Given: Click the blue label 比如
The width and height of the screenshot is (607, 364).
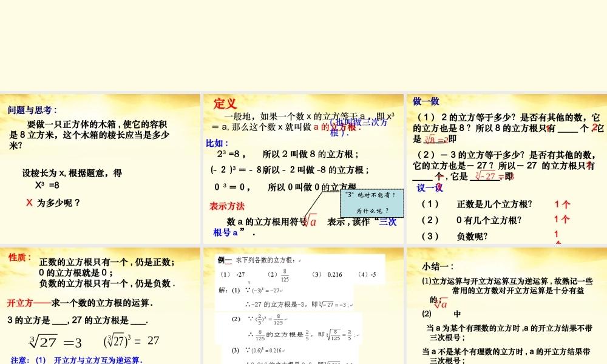Looking at the screenshot, I should tap(217, 144).
